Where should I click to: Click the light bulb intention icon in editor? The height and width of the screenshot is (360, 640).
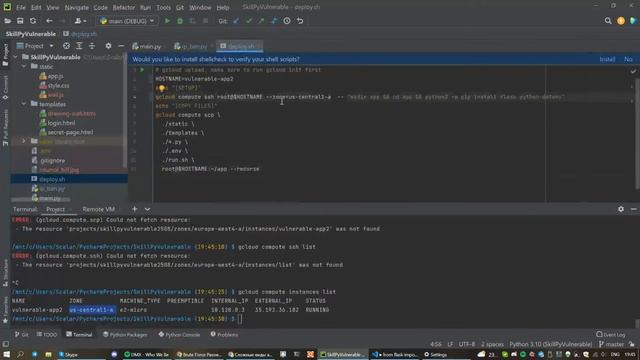[162, 88]
